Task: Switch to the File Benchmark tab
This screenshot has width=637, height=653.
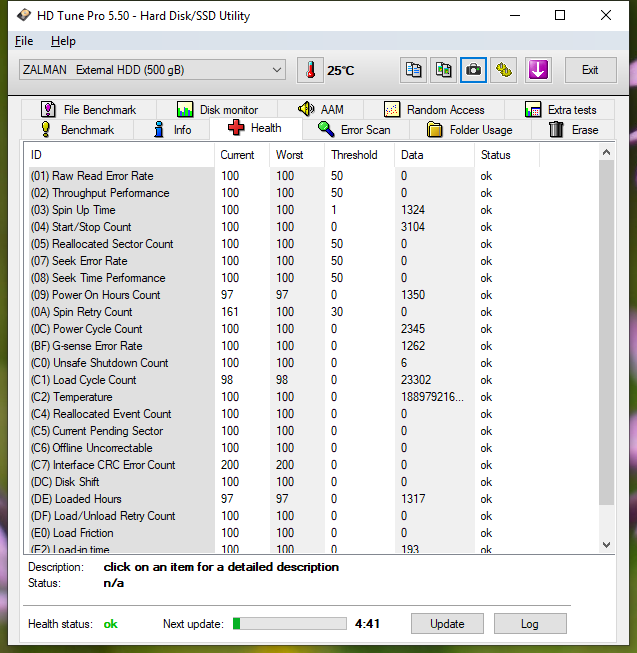Action: coord(89,110)
